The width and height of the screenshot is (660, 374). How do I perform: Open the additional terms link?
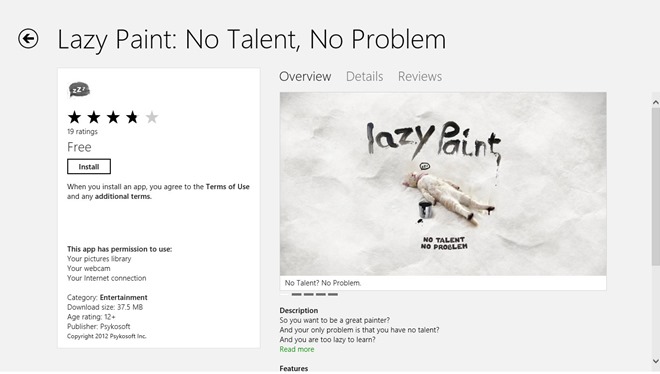tap(122, 196)
